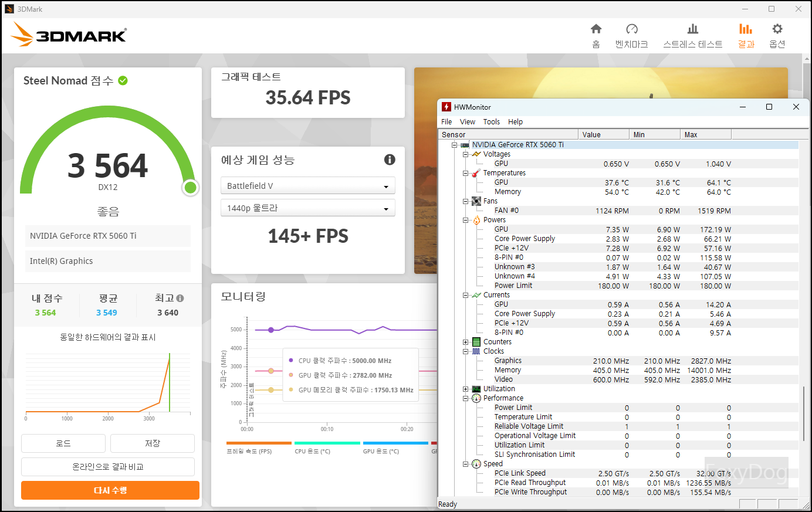812x512 pixels.
Task: Click the Utilization icon in HWMonitor
Action: point(476,389)
